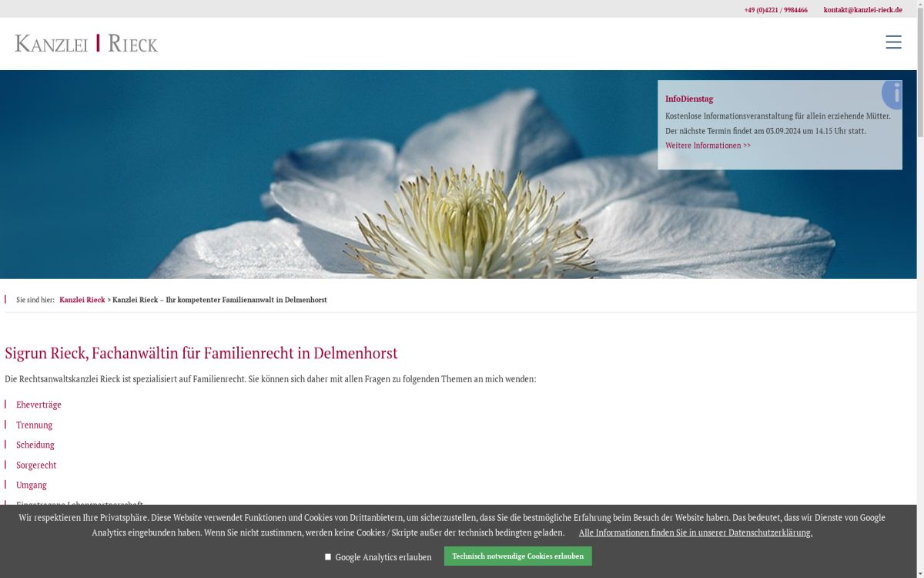This screenshot has width=924, height=578.
Task: Enable the Google Analytics erlauben checkbox
Action: tap(328, 556)
